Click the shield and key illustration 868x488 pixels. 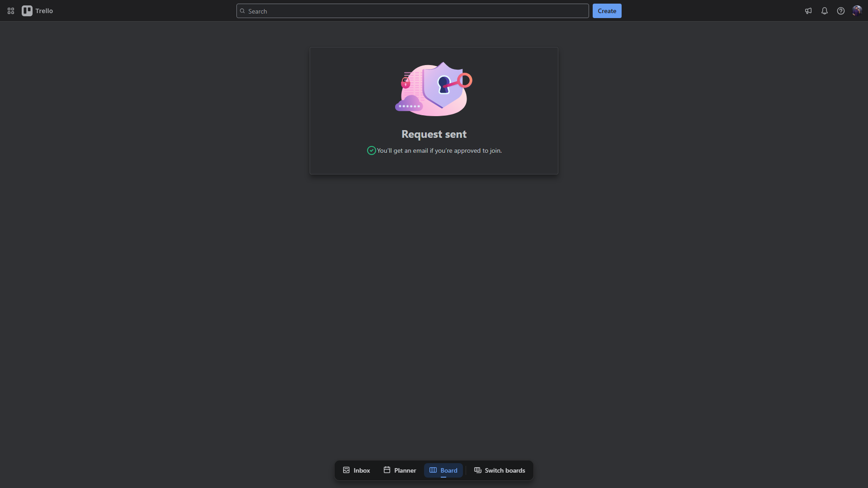pyautogui.click(x=434, y=89)
